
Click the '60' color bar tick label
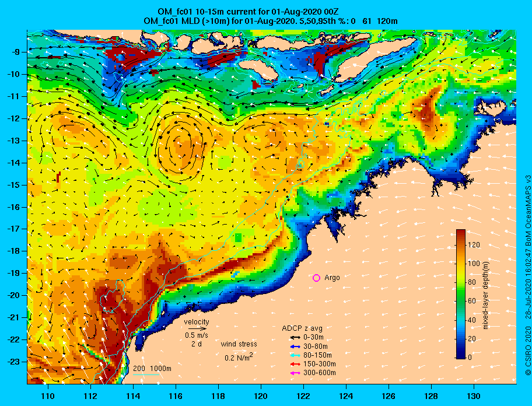click(x=472, y=301)
